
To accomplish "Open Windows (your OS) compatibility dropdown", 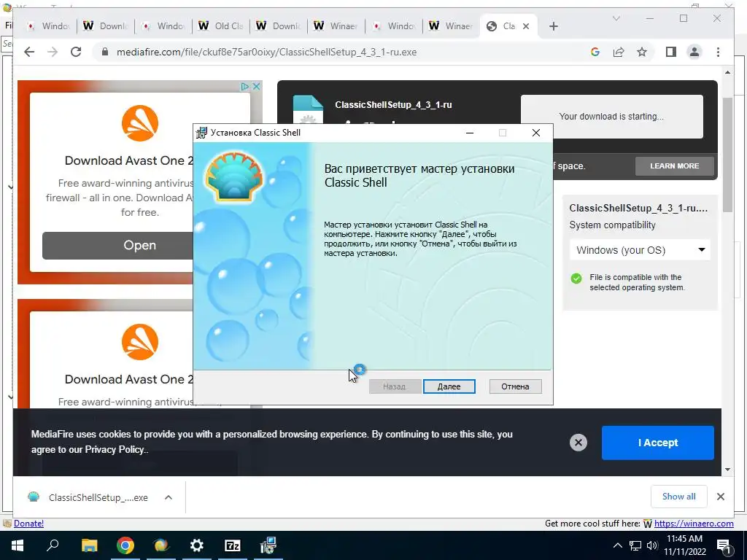I will click(x=640, y=250).
